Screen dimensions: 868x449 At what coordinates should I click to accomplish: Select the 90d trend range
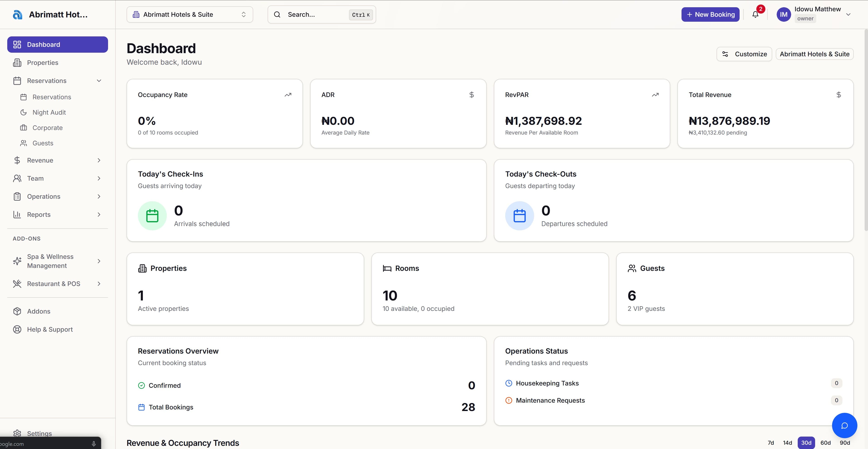point(845,443)
